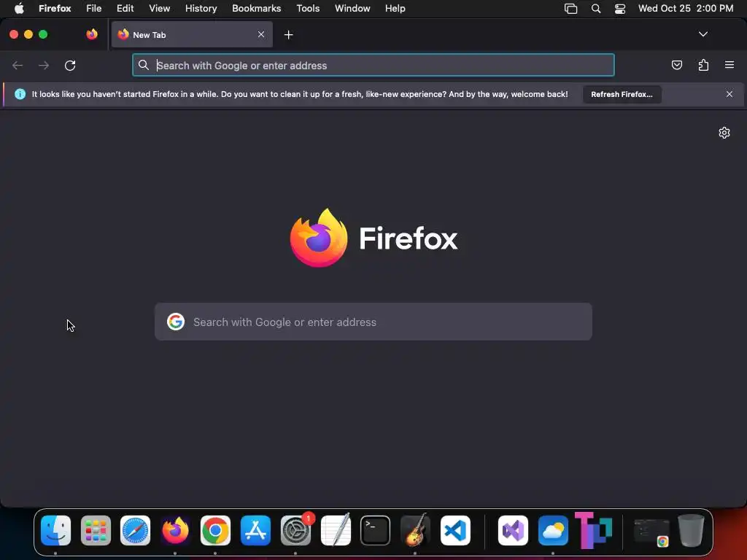Open TextEdit from the Dock

coord(336,531)
